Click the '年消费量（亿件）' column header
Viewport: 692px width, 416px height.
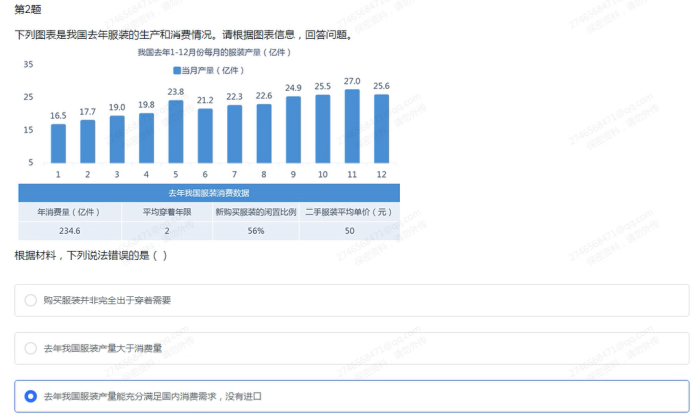coord(69,212)
